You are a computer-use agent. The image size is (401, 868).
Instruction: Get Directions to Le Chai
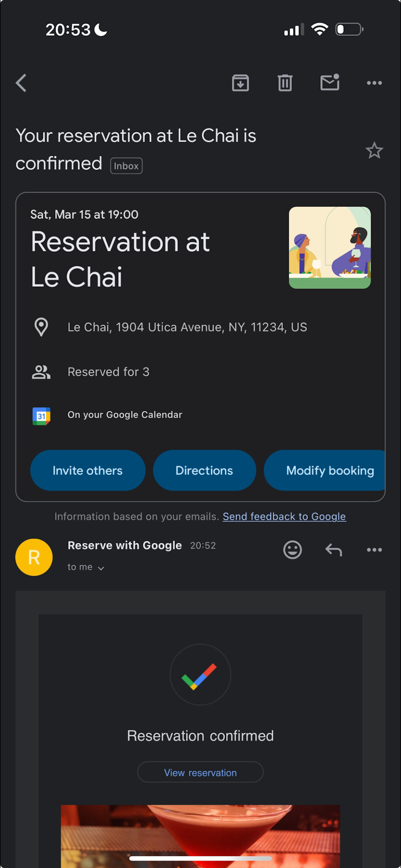point(204,471)
